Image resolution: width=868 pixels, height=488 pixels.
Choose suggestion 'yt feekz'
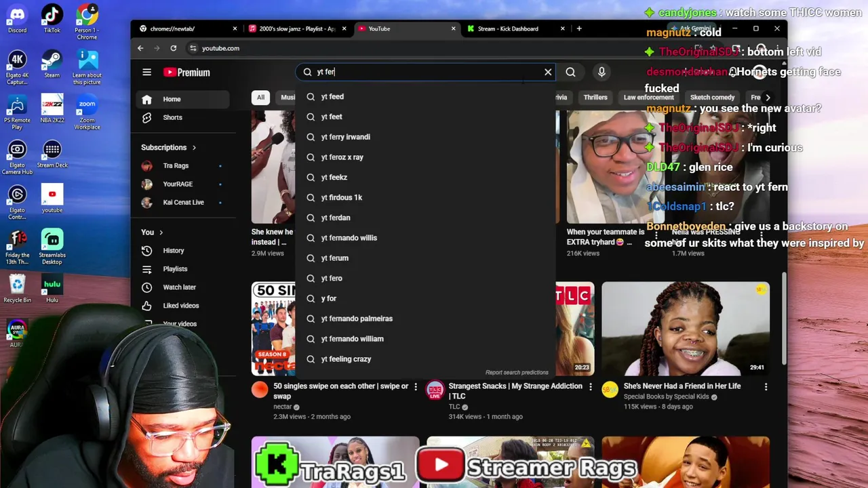coord(425,177)
